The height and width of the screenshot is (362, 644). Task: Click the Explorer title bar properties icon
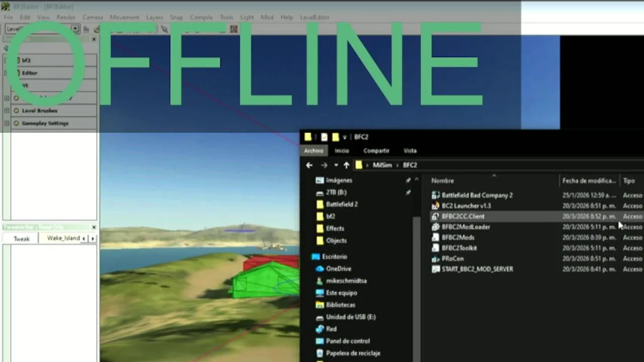click(x=325, y=137)
